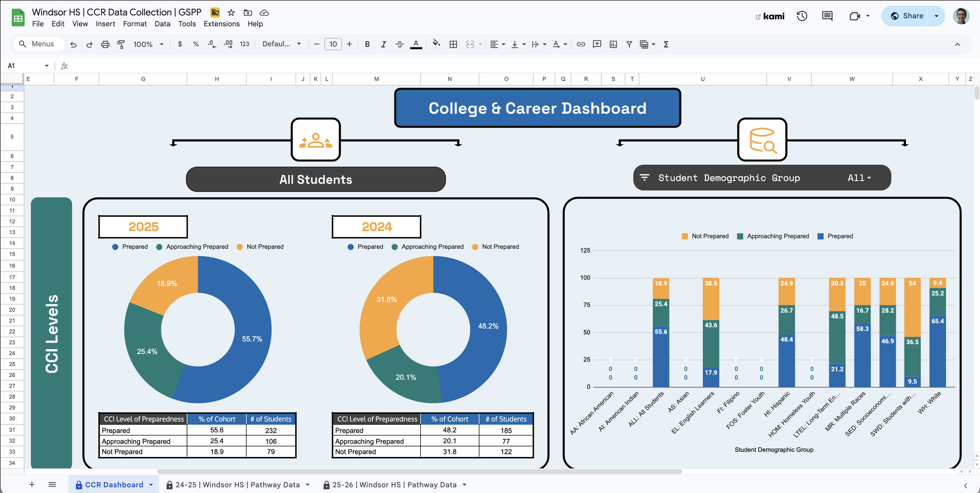Click the fill color bucket icon
The width and height of the screenshot is (980, 493).
coord(436,44)
